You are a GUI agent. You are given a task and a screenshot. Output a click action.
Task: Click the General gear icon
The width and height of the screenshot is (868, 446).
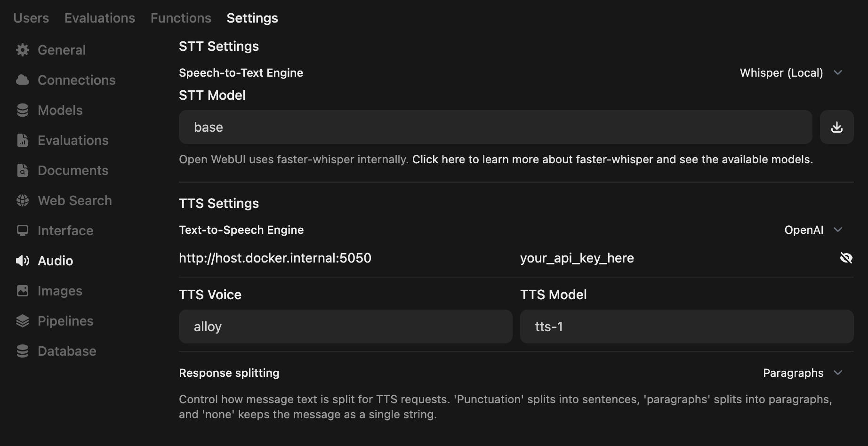point(23,50)
